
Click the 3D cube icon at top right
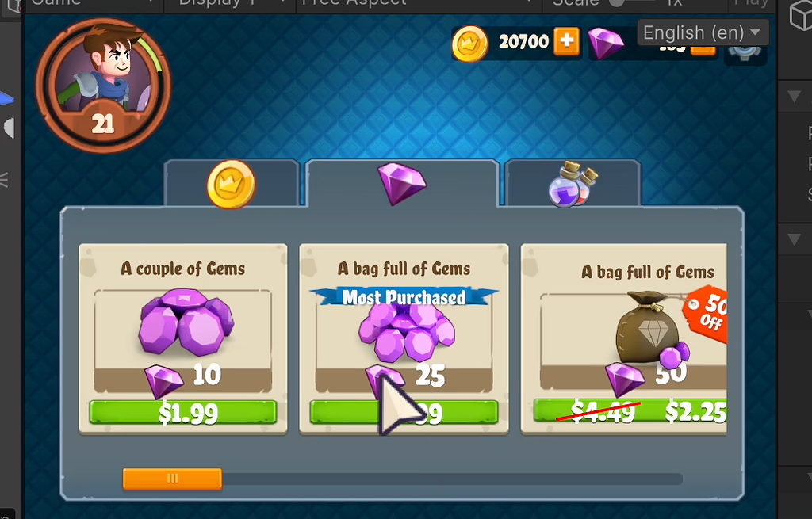(x=801, y=15)
